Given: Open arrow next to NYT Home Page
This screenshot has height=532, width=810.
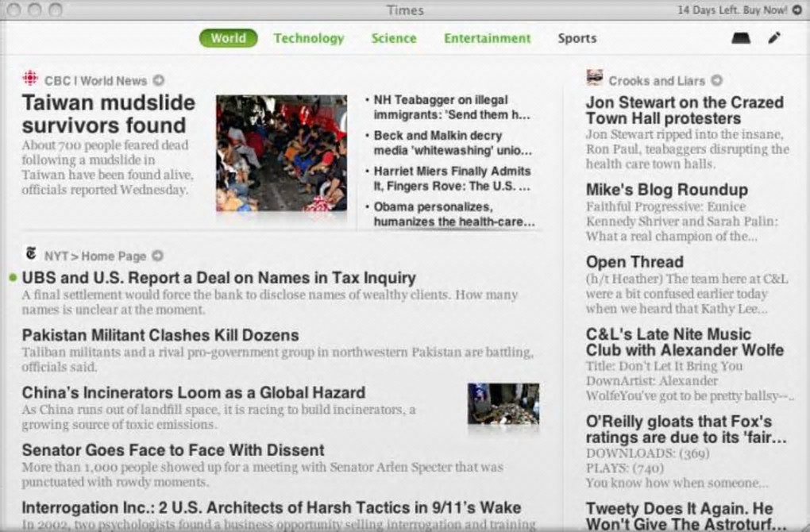Looking at the screenshot, I should click(157, 256).
